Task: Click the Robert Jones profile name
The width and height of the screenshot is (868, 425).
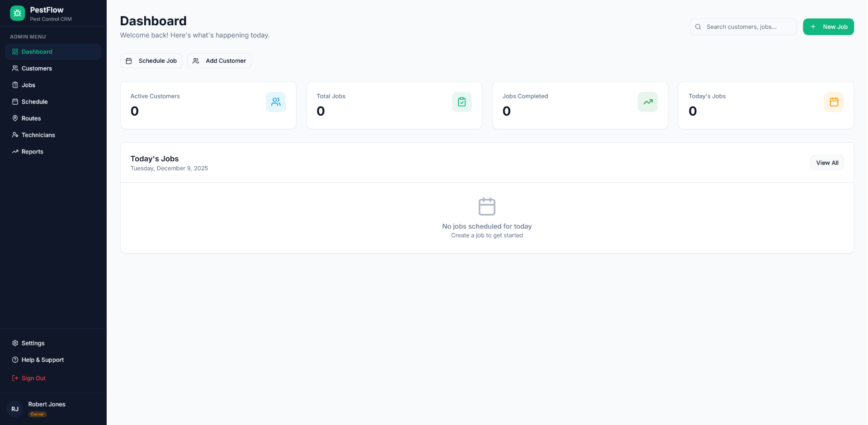Action: click(x=47, y=404)
